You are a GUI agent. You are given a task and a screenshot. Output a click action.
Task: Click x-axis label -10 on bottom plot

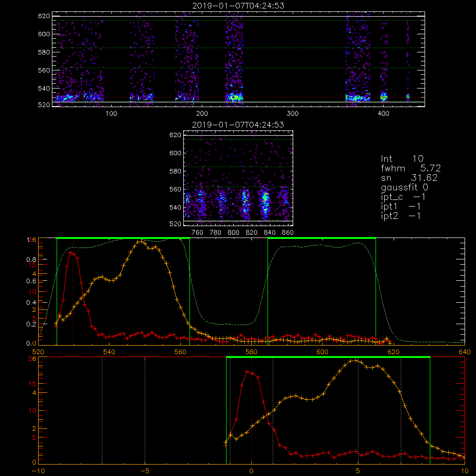pos(38,471)
